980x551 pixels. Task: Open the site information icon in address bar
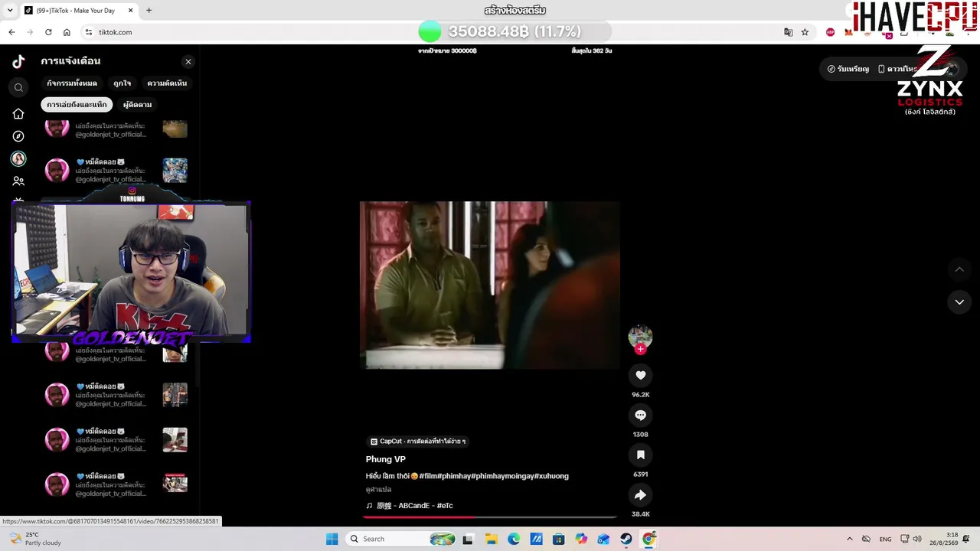tap(89, 32)
